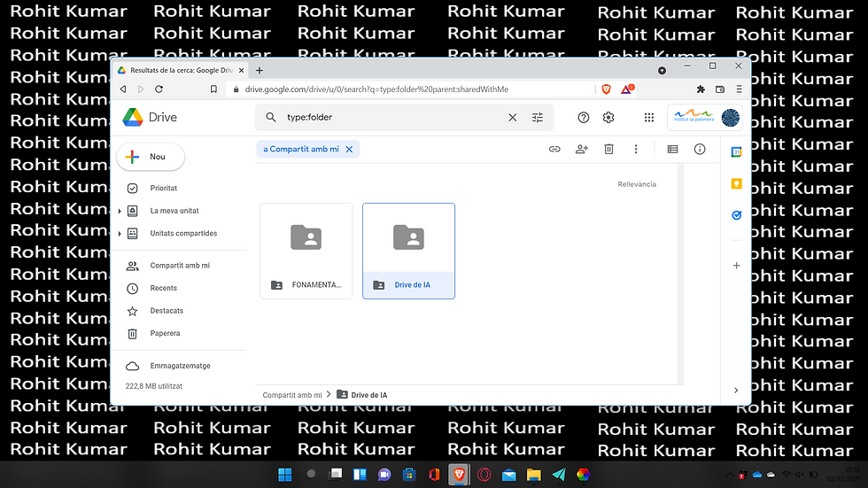
Task: Go back in browser
Action: tap(123, 89)
